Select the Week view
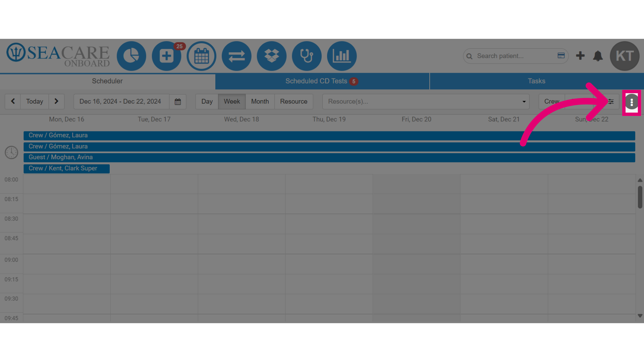Image resolution: width=644 pixels, height=362 pixels. point(232,102)
